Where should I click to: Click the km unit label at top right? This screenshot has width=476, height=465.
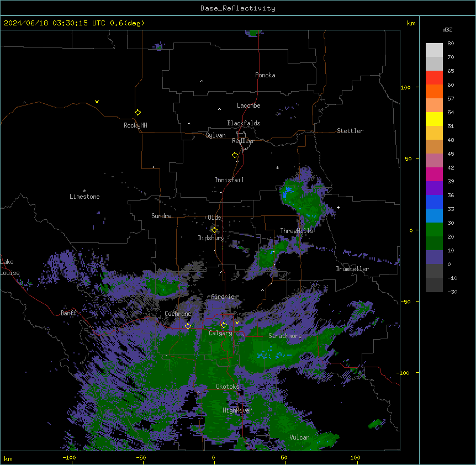pyautogui.click(x=411, y=23)
